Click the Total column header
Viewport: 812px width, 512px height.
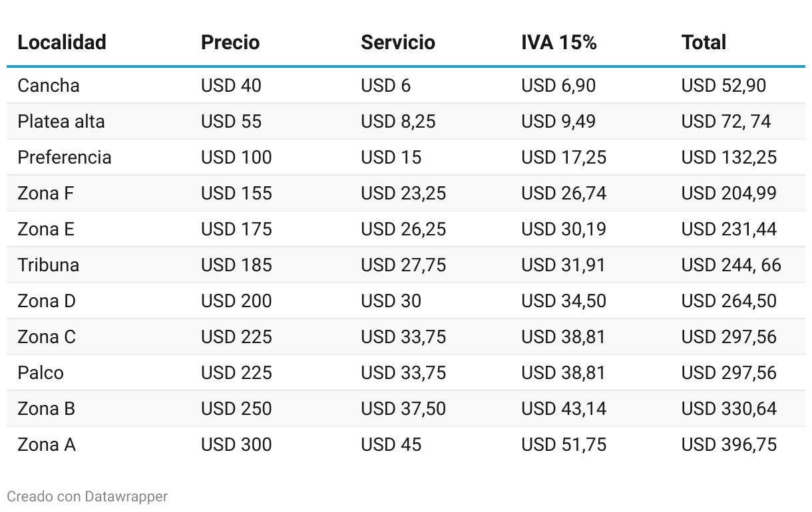tap(704, 43)
